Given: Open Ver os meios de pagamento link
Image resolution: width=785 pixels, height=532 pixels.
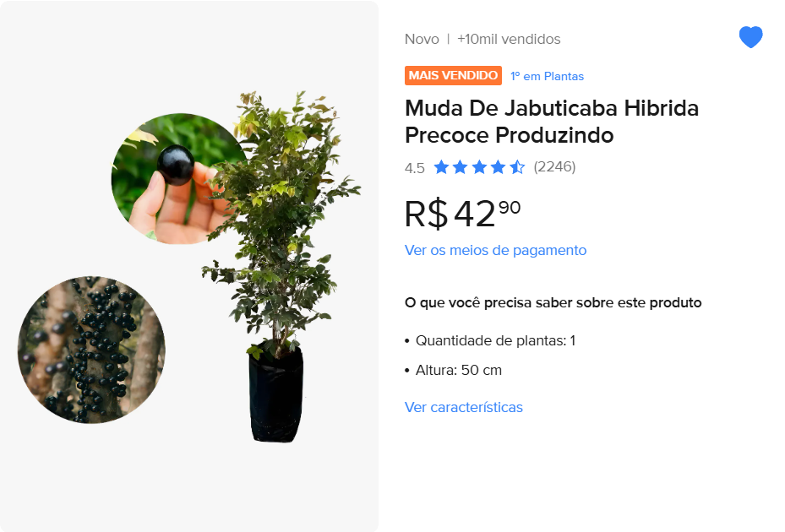Looking at the screenshot, I should [x=495, y=250].
